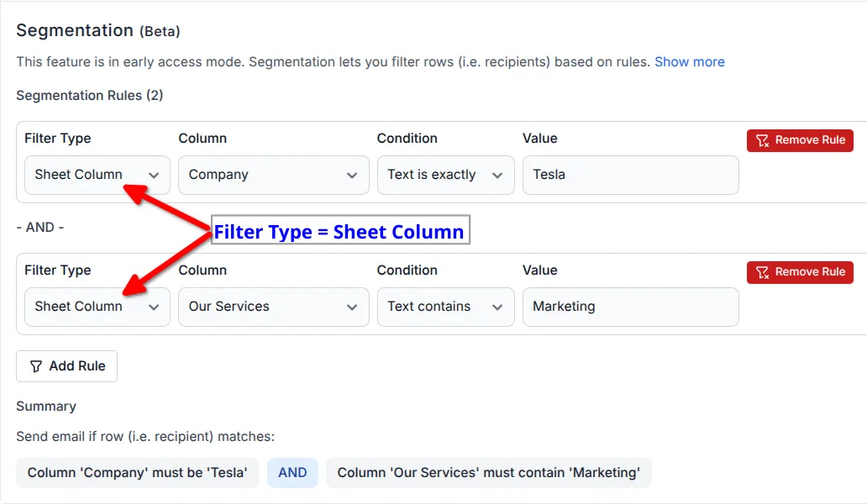
Task: Click the Add Rule button
Action: 66,365
